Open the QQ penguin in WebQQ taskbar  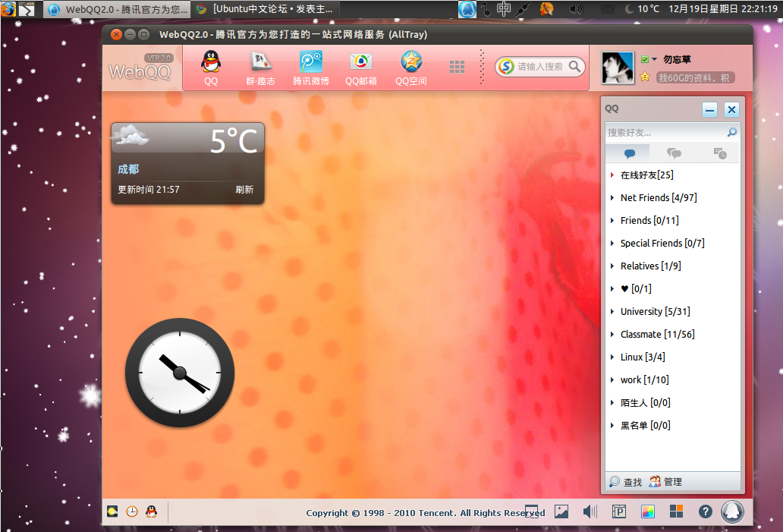click(151, 512)
